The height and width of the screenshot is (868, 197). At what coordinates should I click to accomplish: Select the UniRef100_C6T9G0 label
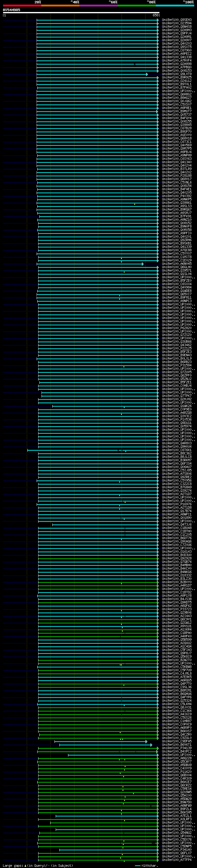coord(177,50)
